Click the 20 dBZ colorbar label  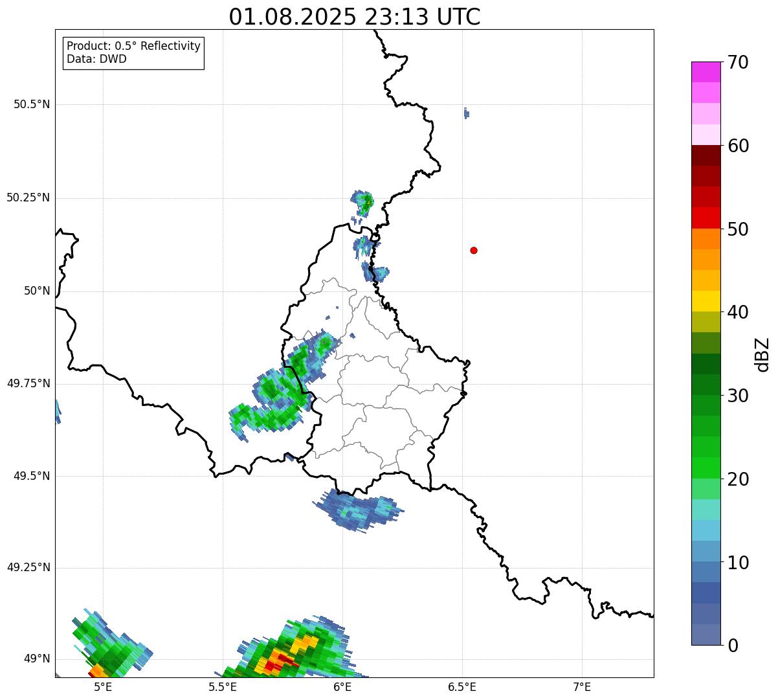coord(738,479)
